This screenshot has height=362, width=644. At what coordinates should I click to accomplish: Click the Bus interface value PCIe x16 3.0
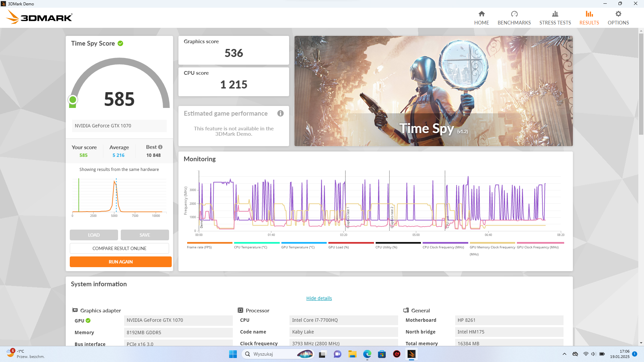[178, 343]
